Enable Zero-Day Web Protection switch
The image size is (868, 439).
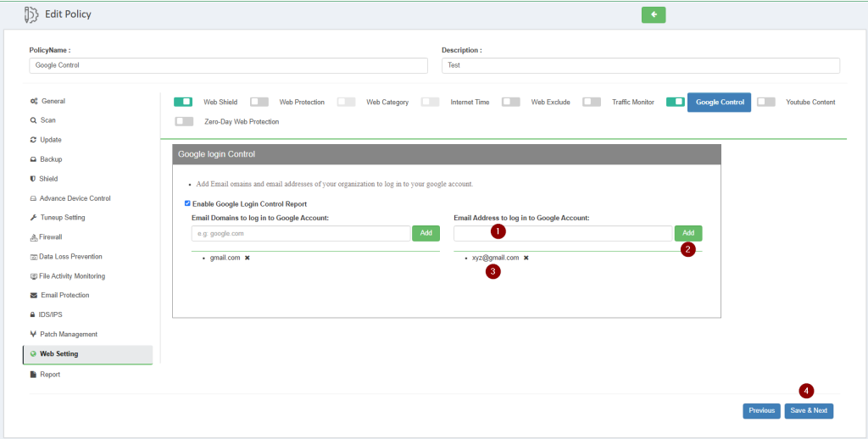click(x=184, y=121)
